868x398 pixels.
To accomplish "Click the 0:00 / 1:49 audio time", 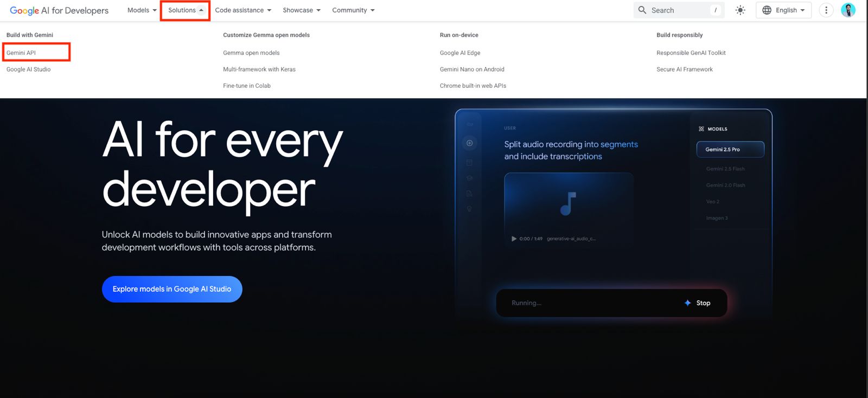I will [531, 239].
